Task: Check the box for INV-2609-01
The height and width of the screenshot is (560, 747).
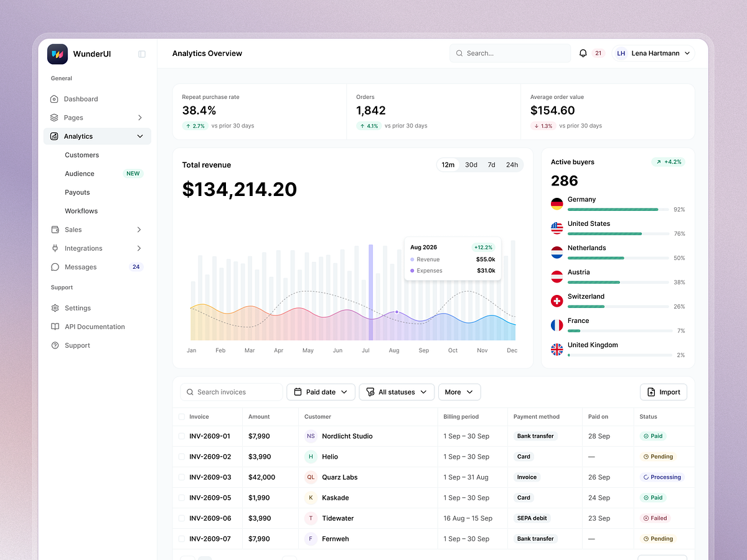Action: point(182,436)
